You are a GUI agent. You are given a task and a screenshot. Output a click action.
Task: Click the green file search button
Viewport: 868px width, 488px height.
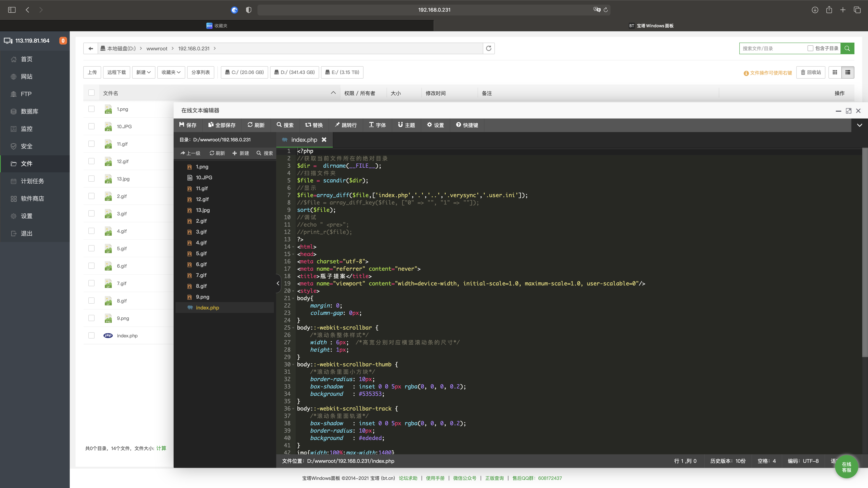click(847, 48)
